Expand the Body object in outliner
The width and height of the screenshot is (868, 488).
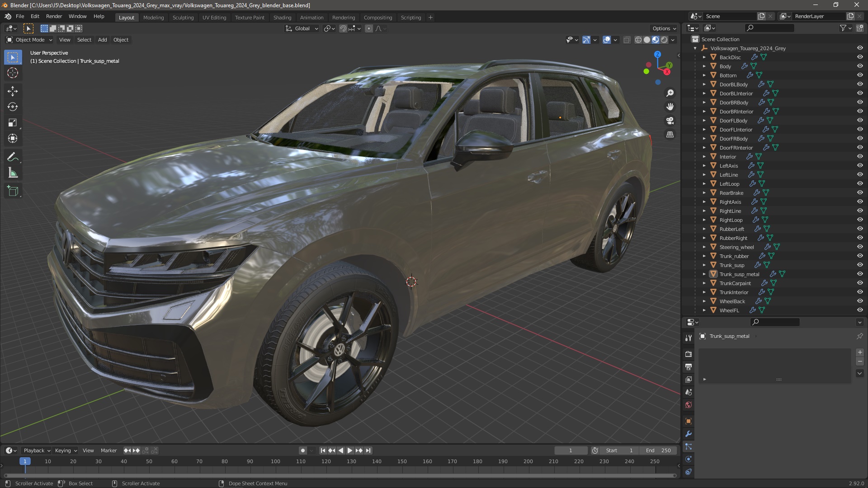pos(704,66)
